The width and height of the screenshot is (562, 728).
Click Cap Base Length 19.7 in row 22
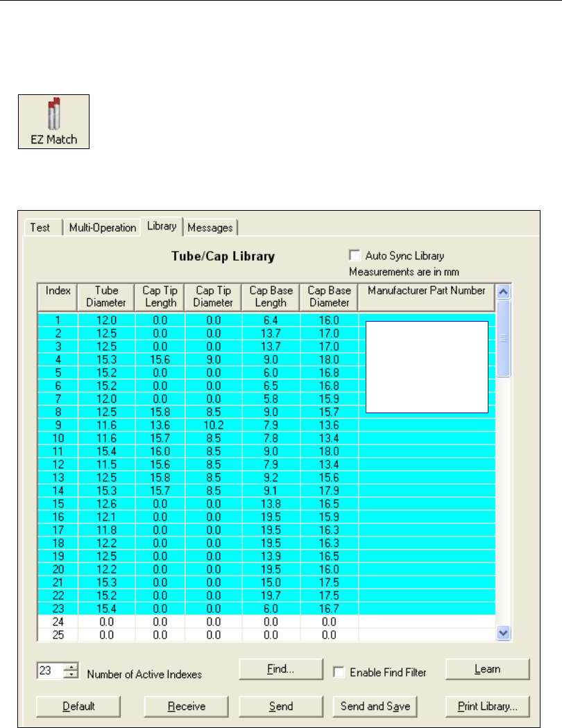[x=271, y=596]
